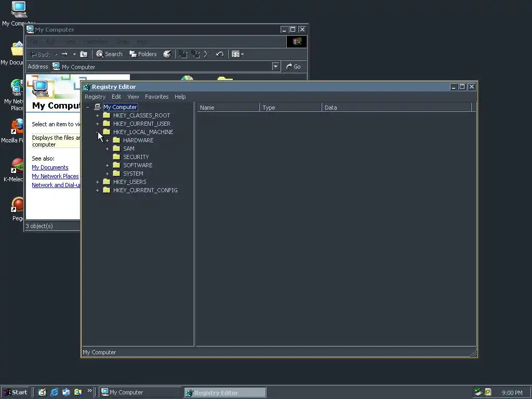Toggle the Folders pane button
The image size is (532, 399).
click(x=143, y=54)
